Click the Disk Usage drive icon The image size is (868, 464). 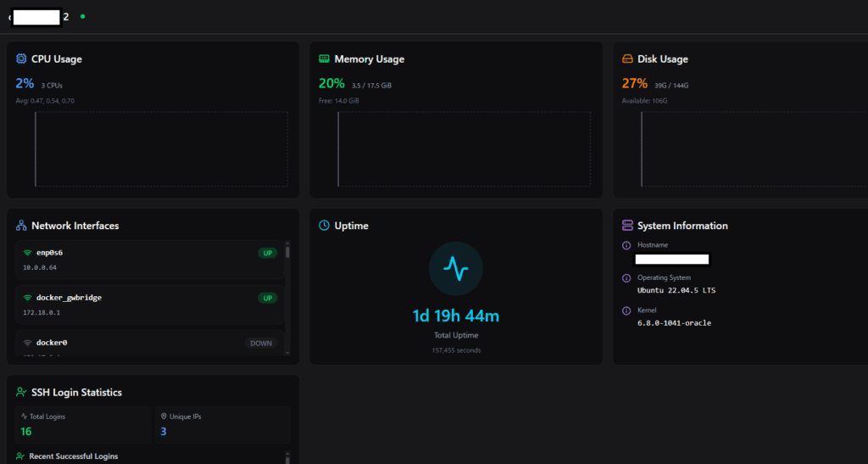(x=627, y=59)
